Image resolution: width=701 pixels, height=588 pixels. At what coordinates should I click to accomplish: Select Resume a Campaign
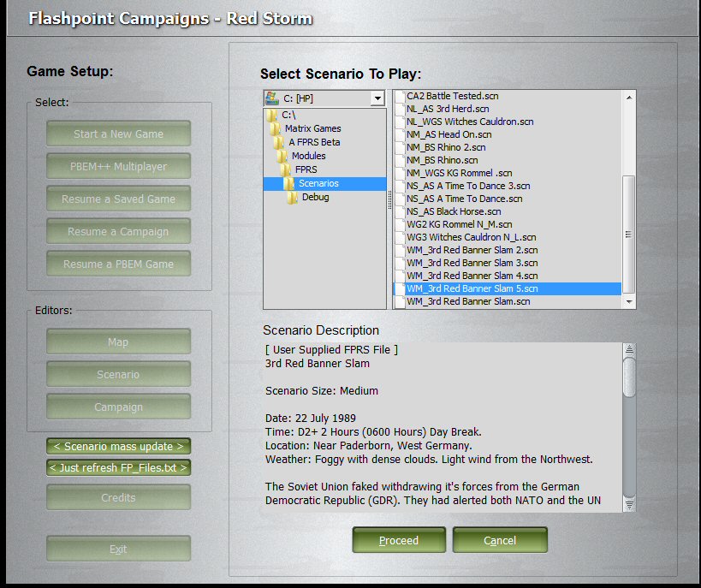pos(118,231)
